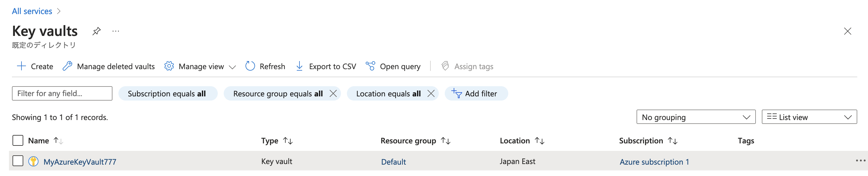Remove the Resource group filter
This screenshot has width=868, height=176.
coord(333,94)
